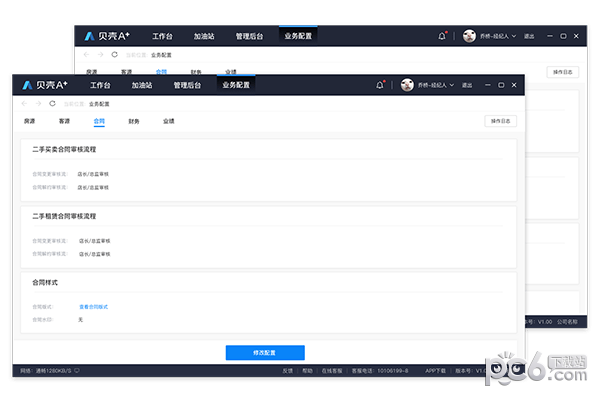Viewport: 600px width, 398px height.
Task: Switch to 财务 tab in front window
Action: (134, 121)
